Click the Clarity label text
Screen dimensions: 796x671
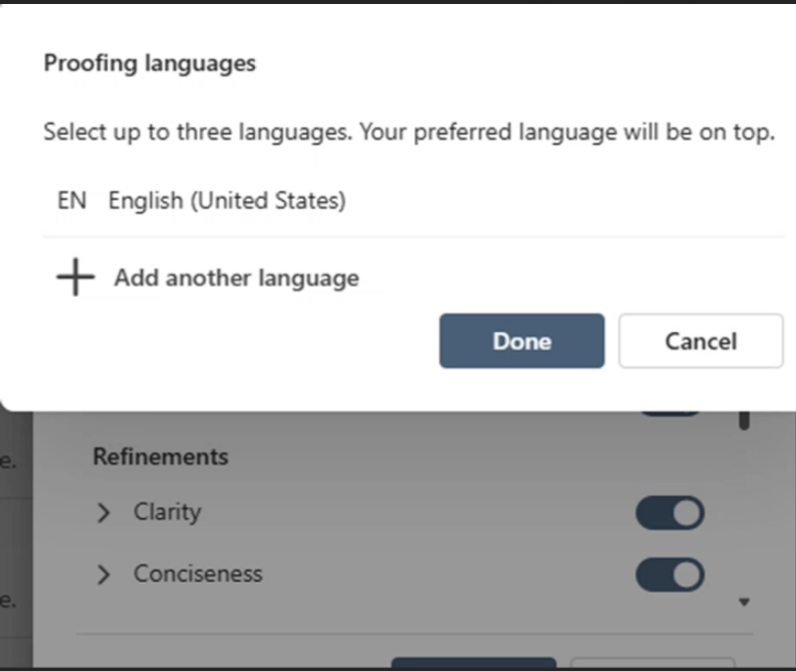167,512
